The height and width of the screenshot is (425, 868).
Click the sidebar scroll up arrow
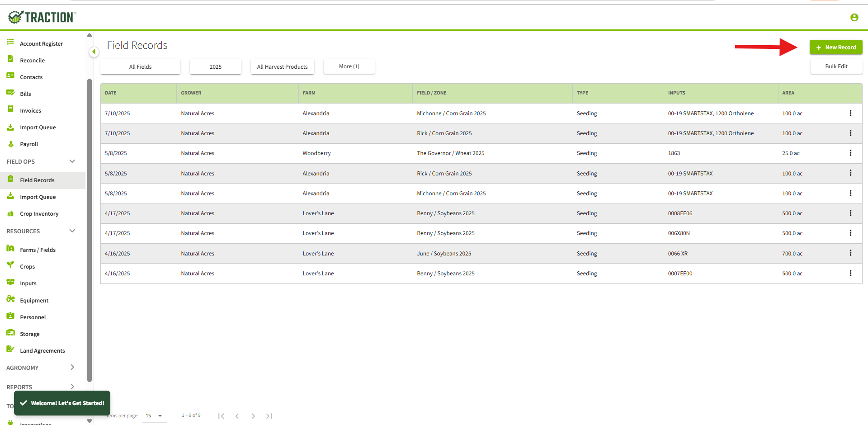[x=90, y=35]
